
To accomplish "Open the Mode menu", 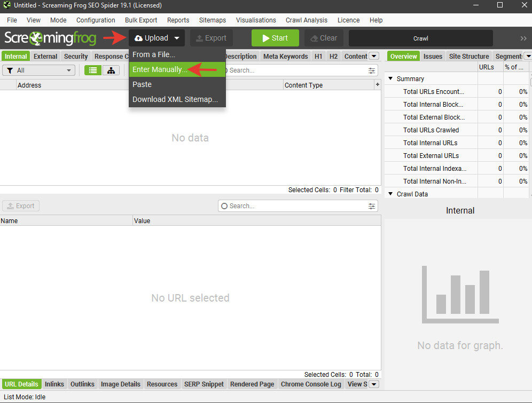I will [x=58, y=20].
